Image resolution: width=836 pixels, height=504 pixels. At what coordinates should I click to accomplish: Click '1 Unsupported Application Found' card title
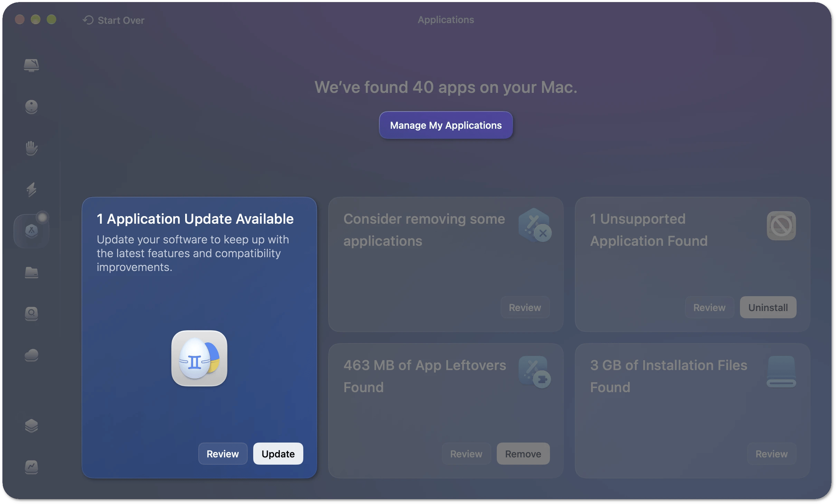[649, 230]
